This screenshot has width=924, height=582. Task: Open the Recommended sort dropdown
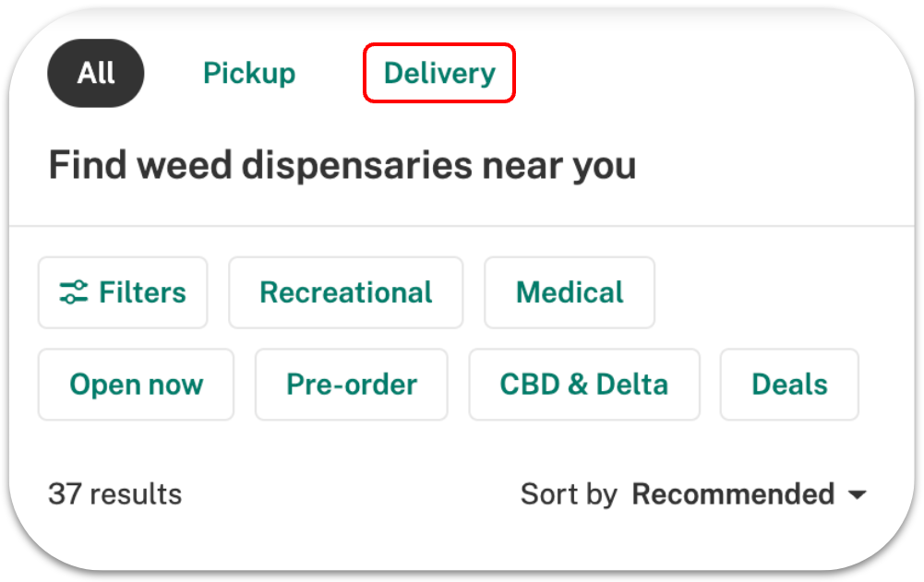(x=749, y=493)
